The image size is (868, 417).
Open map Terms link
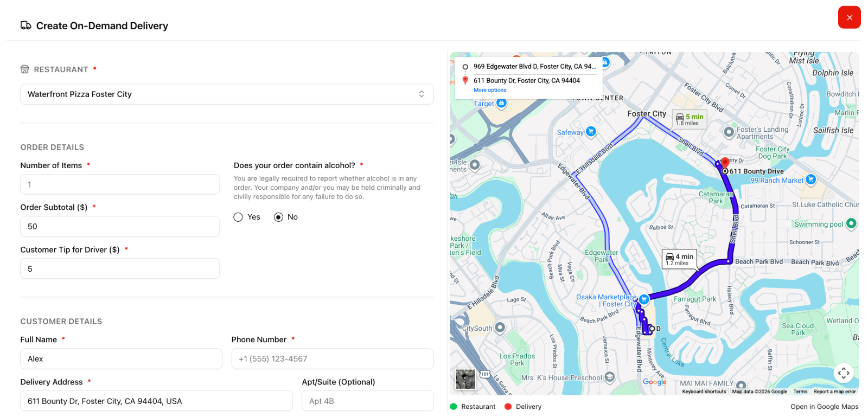tap(800, 392)
